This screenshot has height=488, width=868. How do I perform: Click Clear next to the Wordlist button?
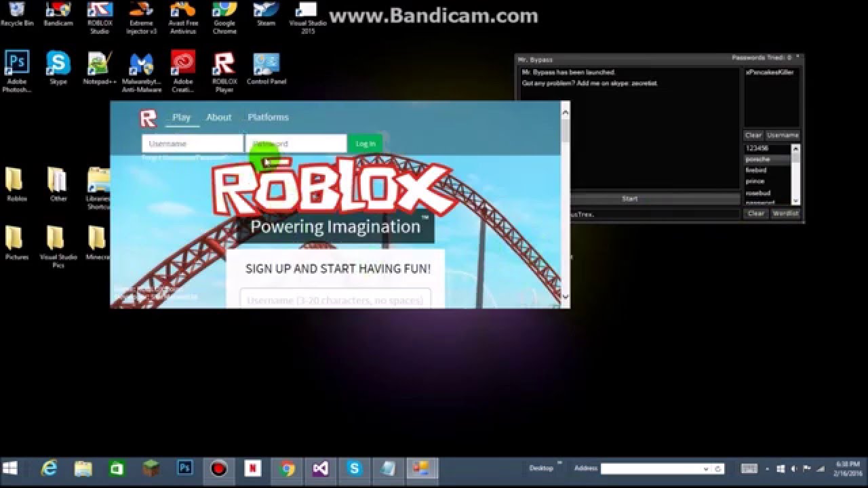point(756,213)
